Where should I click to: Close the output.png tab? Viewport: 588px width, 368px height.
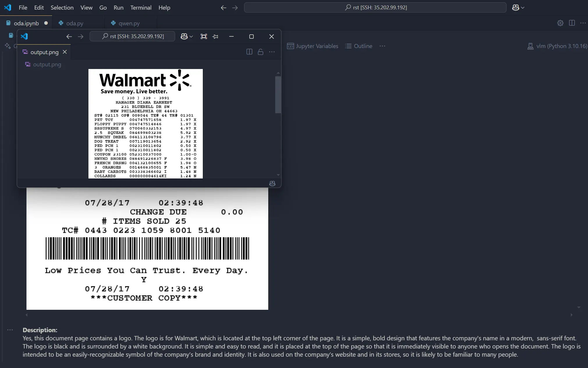click(x=65, y=52)
